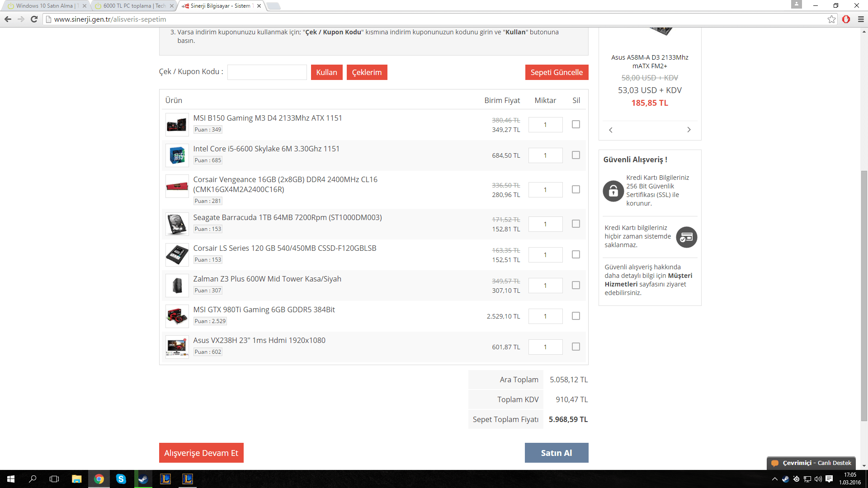Image resolution: width=868 pixels, height=488 pixels.
Task: Click the secure padlock icon in sidebar
Action: tap(613, 191)
